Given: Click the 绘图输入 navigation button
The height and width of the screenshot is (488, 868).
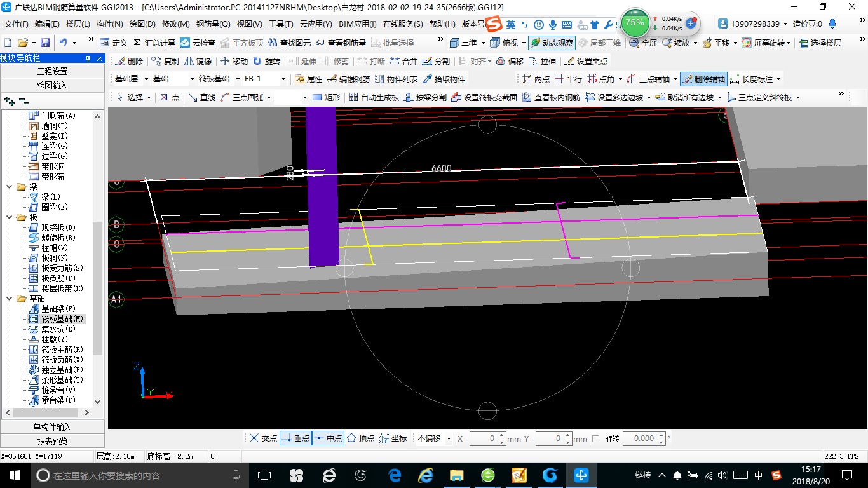Looking at the screenshot, I should coord(52,85).
